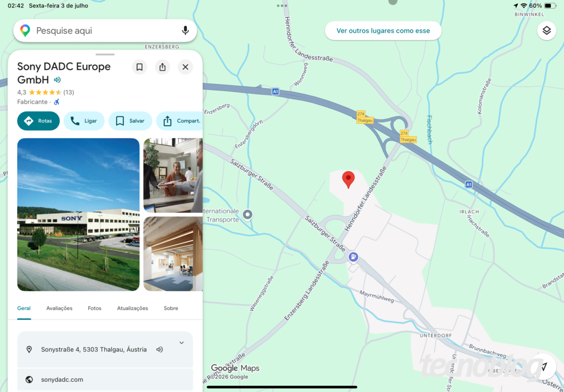564x392 pixels.
Task: Tap the compass navigation arrow button
Action: coord(544,366)
